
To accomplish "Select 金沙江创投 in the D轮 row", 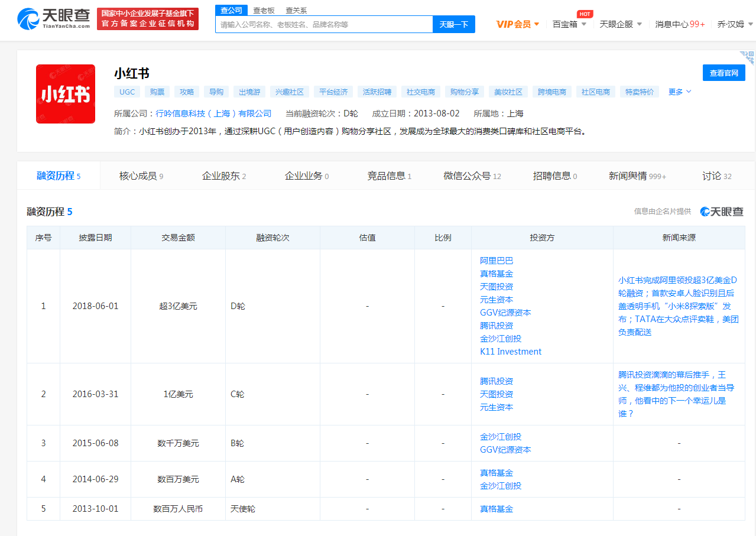I will point(501,339).
